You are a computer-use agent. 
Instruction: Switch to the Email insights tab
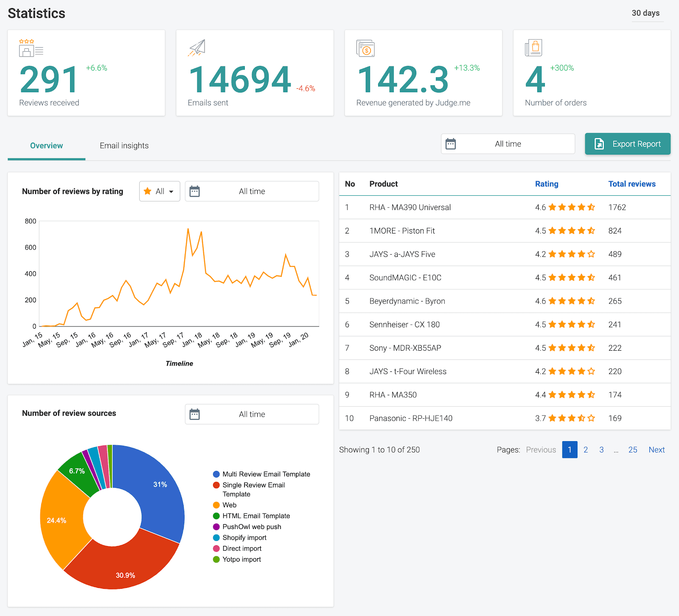(124, 146)
